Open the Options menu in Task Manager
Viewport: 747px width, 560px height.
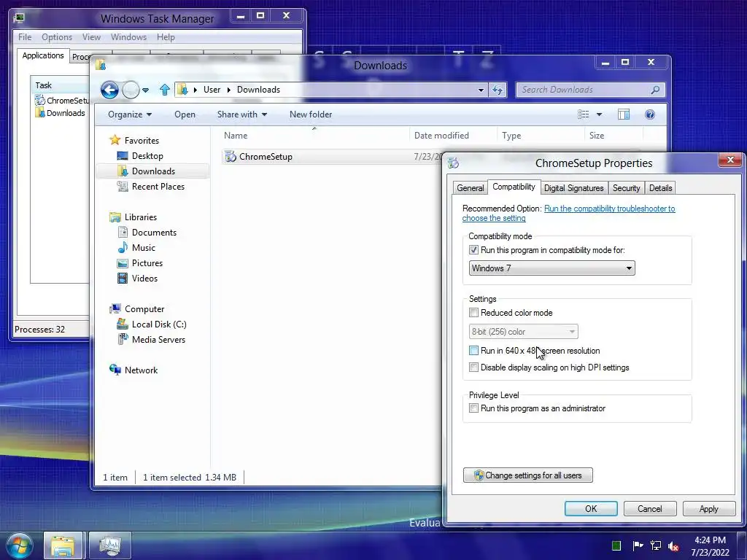coord(57,36)
